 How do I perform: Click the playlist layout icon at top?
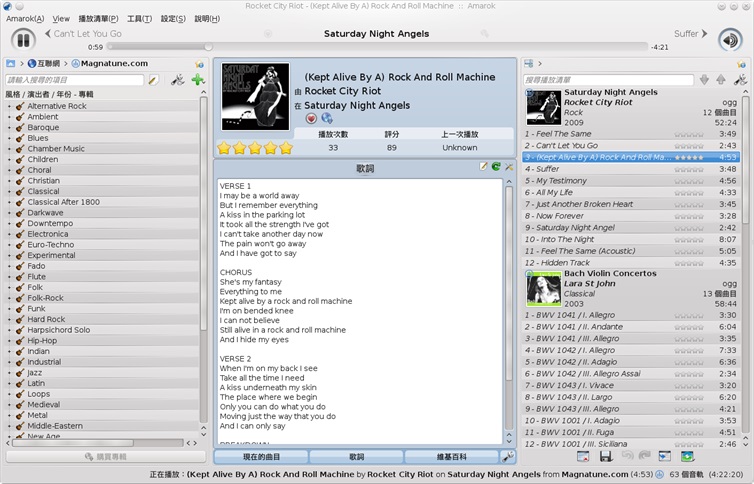coord(528,63)
